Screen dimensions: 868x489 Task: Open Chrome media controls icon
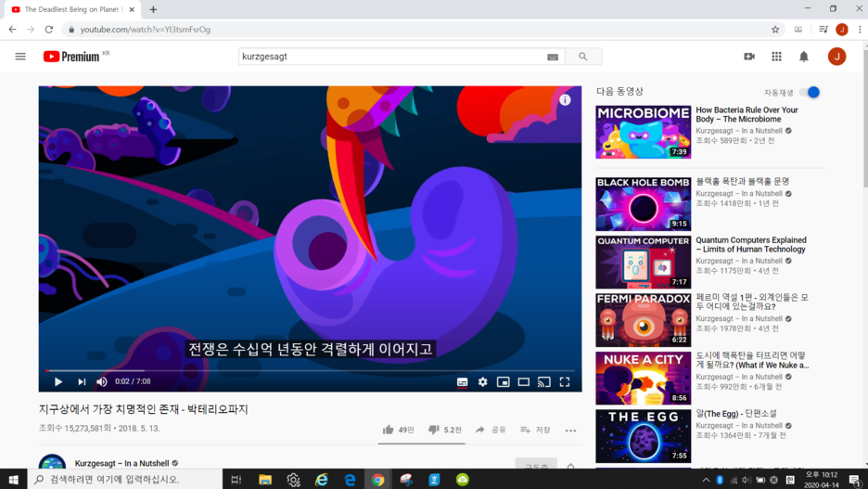click(x=823, y=30)
